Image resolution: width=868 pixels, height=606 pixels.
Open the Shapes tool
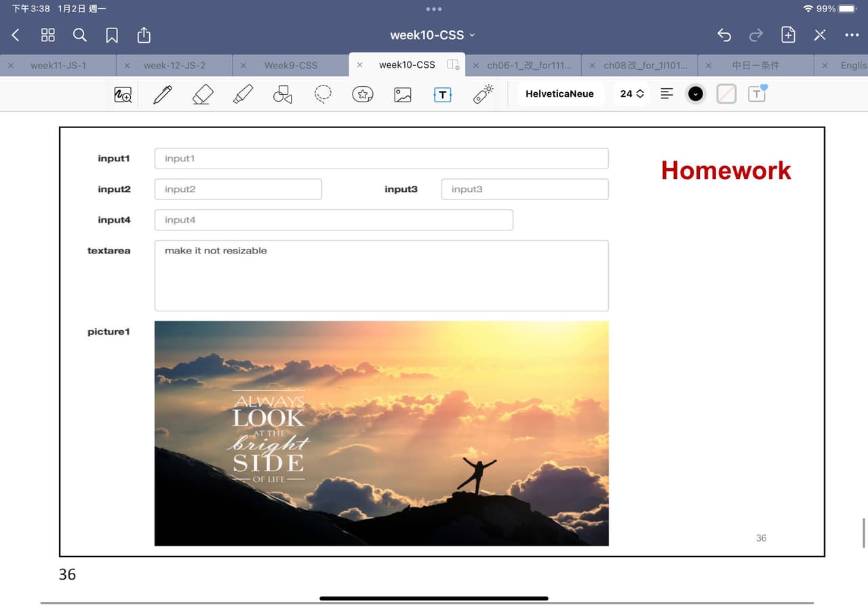pos(282,94)
